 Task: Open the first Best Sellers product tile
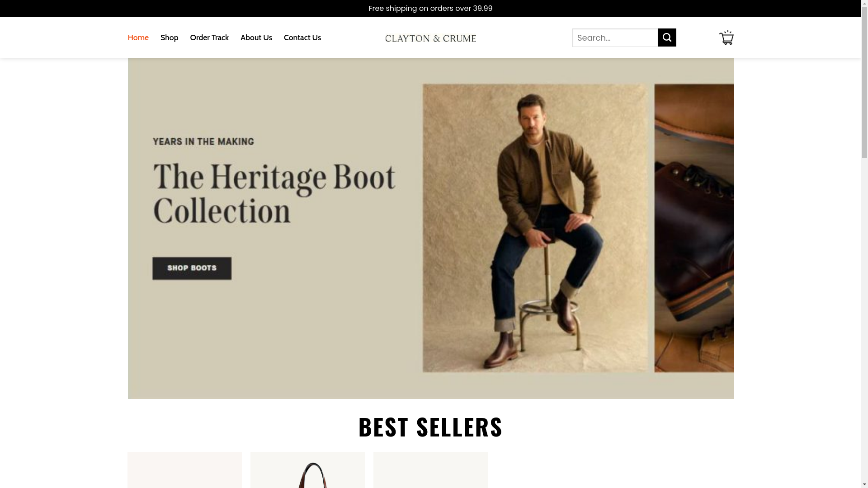[x=184, y=470]
